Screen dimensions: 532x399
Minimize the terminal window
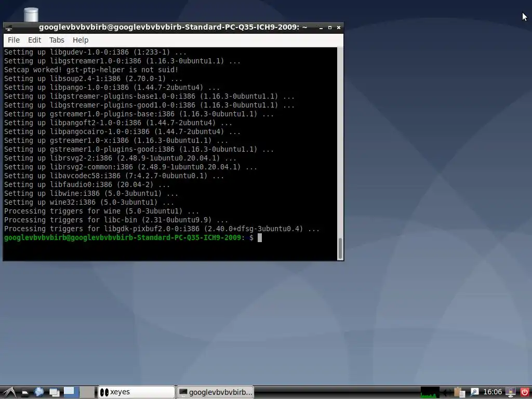pyautogui.click(x=321, y=28)
